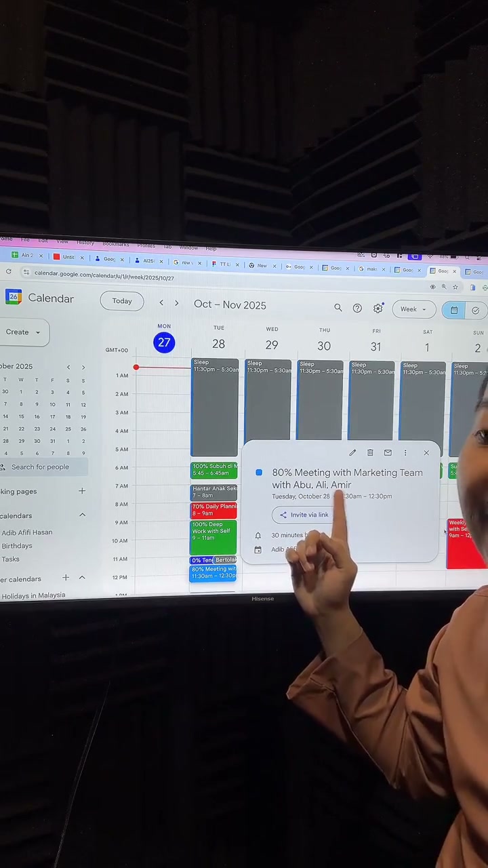This screenshot has width=488, height=868.
Task: Select 'Holidays in Malaysia' calendar
Action: tap(33, 595)
